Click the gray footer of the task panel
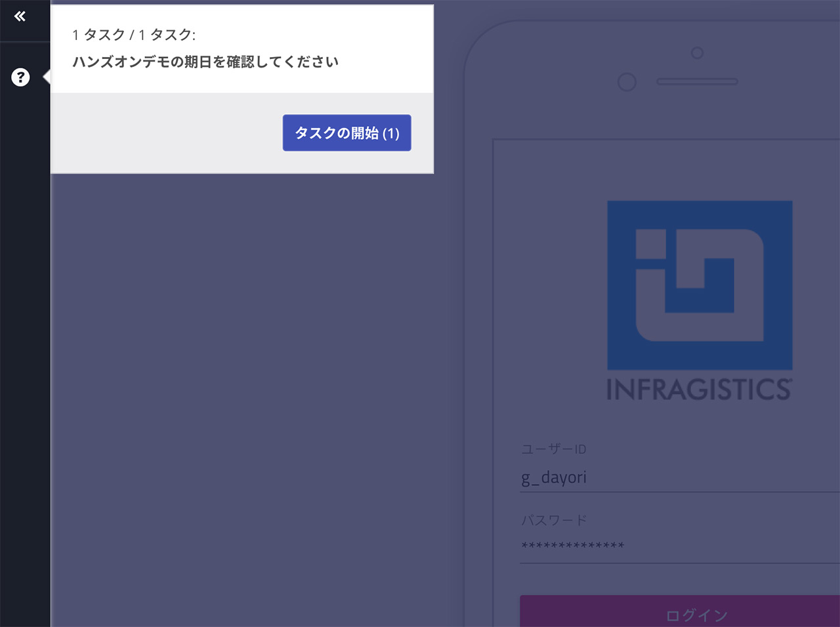 tap(164, 134)
